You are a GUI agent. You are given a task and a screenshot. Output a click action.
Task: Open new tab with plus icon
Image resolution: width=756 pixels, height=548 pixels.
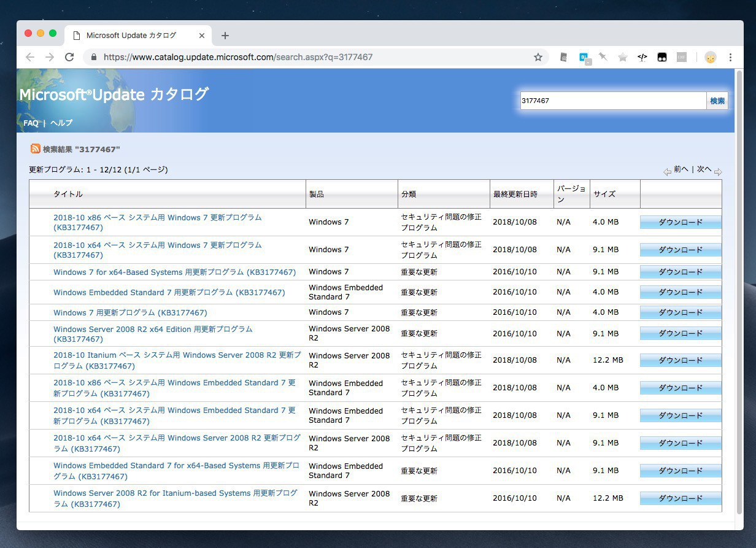[x=225, y=36]
